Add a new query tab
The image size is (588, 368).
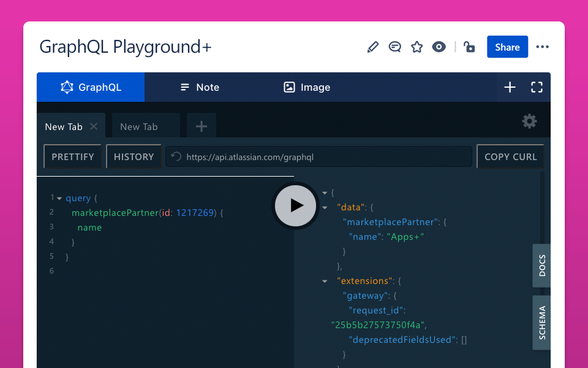coord(202,126)
